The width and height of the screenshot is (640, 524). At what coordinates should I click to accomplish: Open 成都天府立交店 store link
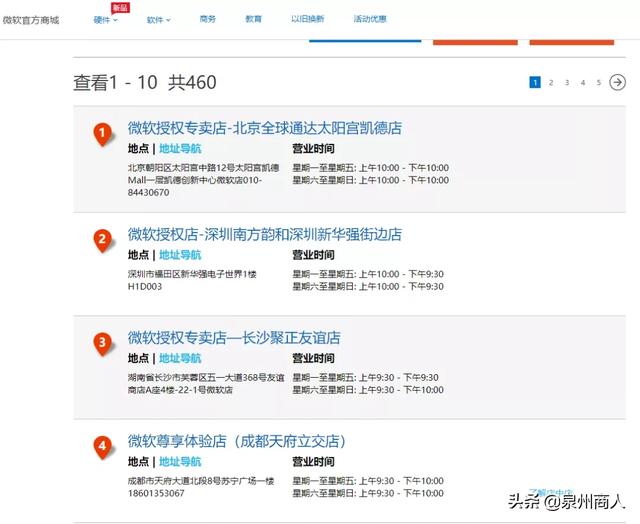click(x=237, y=441)
